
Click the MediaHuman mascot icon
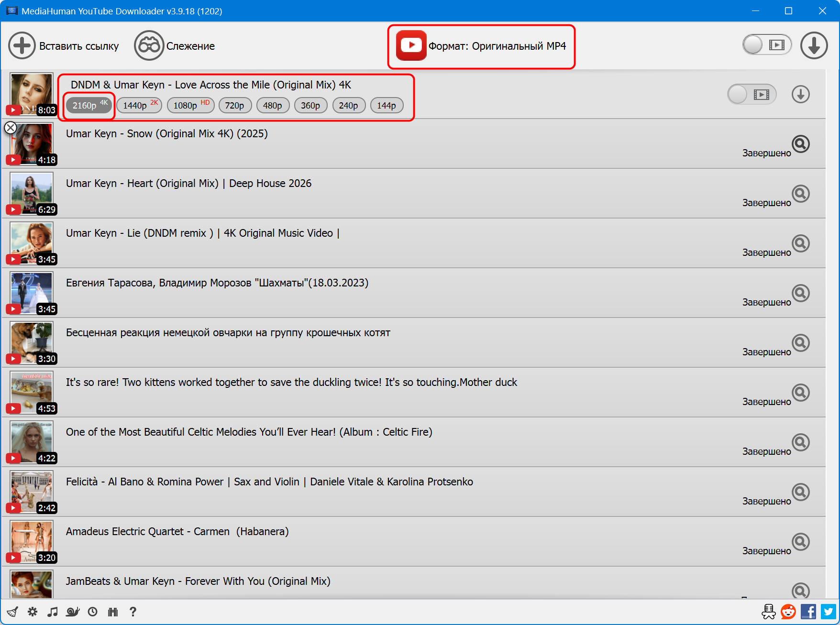pos(769,612)
